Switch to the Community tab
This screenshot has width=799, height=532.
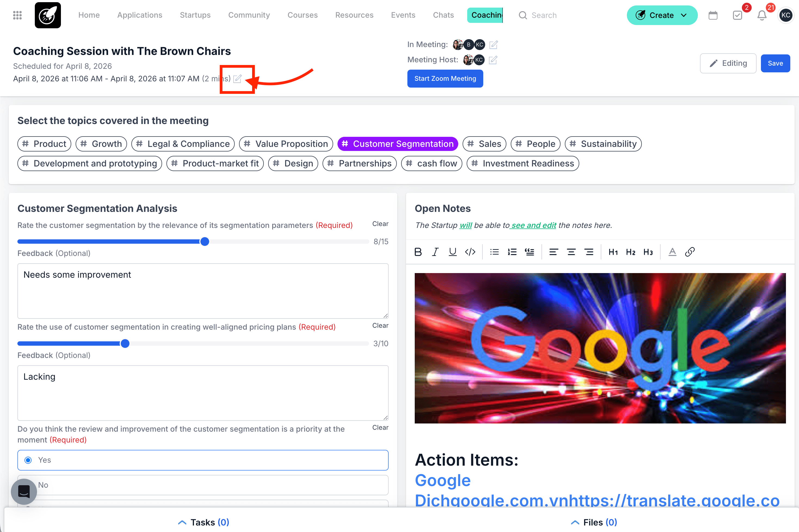tap(249, 15)
